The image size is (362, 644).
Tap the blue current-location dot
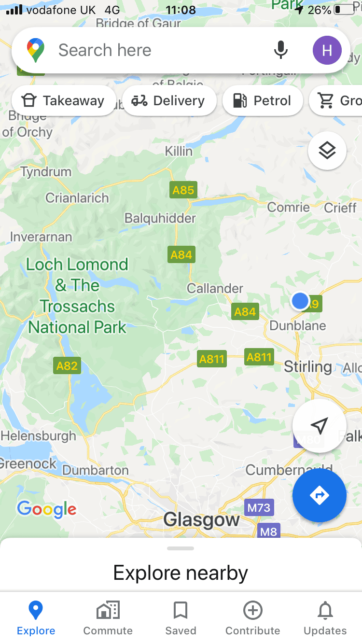[x=300, y=301]
